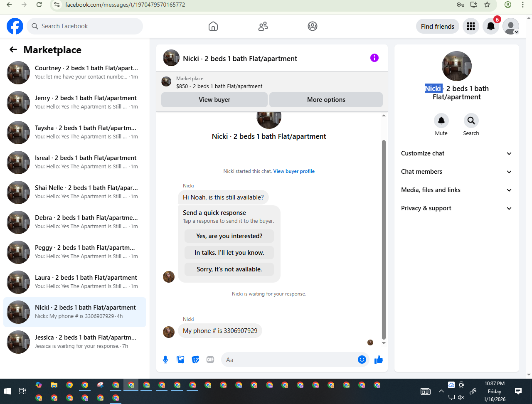Viewport: 532px width, 404px height.
Task: Open the Courtney conversation
Action: pos(75,73)
